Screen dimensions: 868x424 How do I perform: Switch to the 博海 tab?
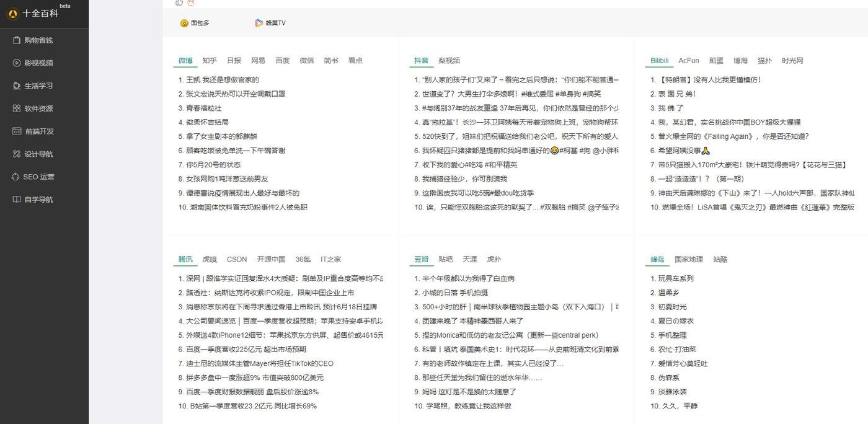tap(740, 61)
